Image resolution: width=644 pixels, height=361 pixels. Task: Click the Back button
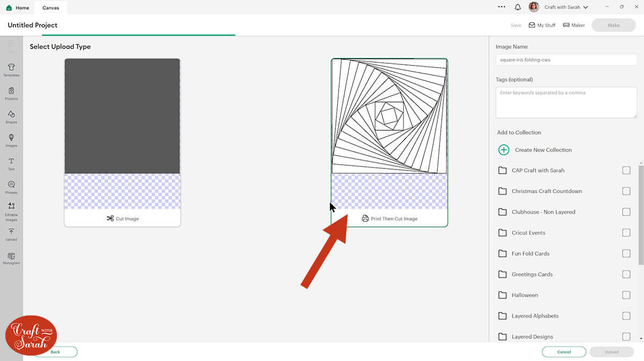click(x=55, y=352)
